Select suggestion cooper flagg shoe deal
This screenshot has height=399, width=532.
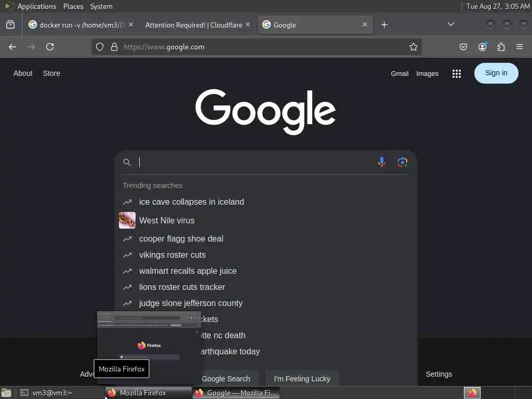pyautogui.click(x=265, y=239)
